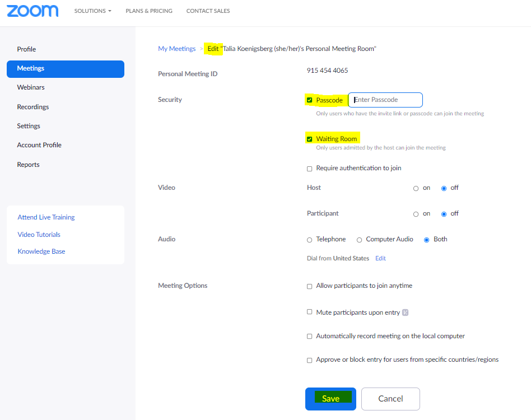Screen dimensions: 531x420
Task: Open the Video Tutorials link
Action: (x=39, y=235)
